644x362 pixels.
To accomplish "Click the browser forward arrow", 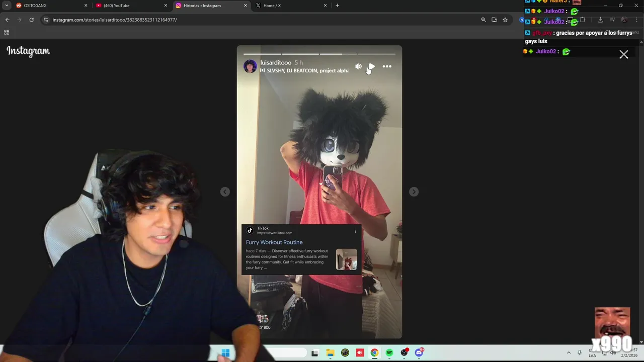I will [19, 20].
